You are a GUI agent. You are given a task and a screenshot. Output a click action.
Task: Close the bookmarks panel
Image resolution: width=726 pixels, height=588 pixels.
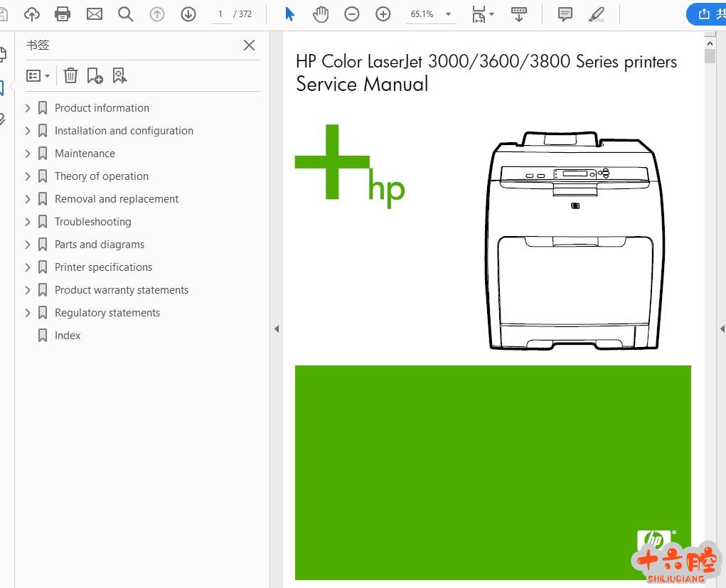[249, 46]
